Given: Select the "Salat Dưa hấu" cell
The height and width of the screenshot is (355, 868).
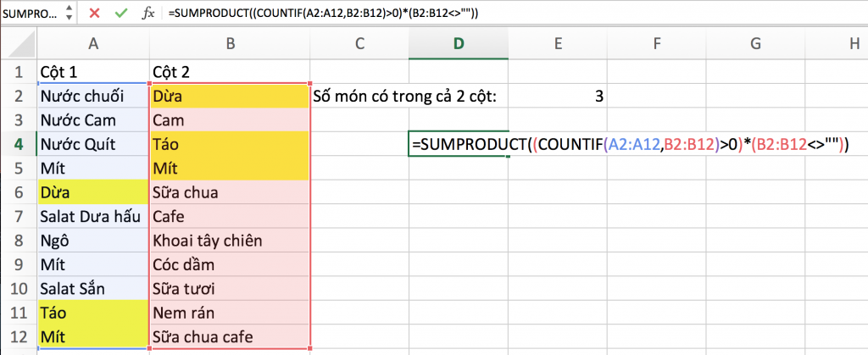Looking at the screenshot, I should [x=92, y=217].
